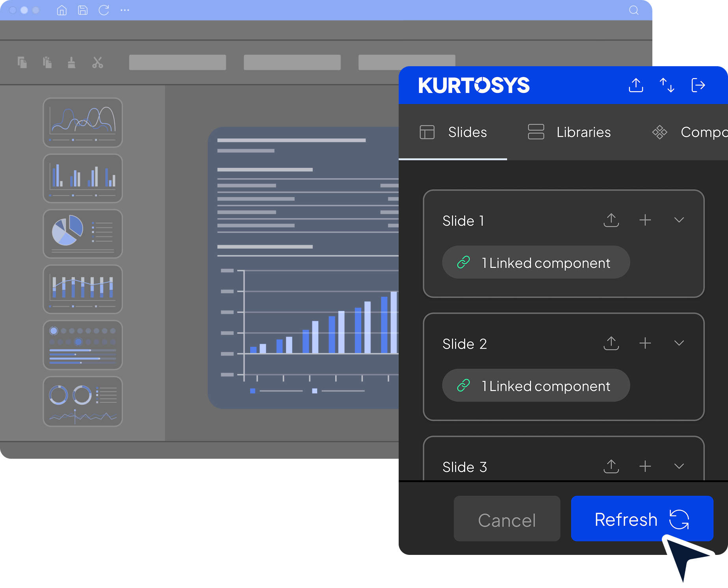728x588 pixels.
Task: Click Cancel in the Kurtosys panel
Action: tap(507, 519)
